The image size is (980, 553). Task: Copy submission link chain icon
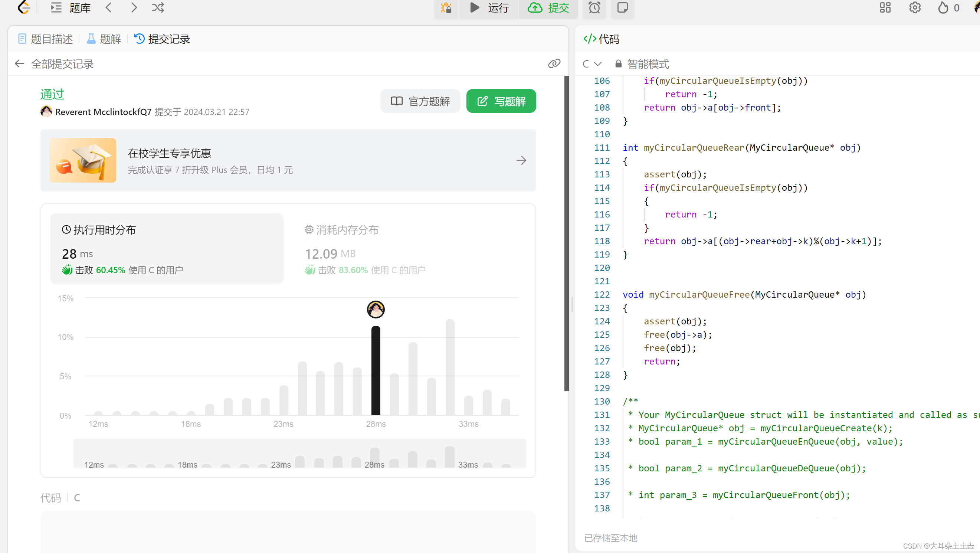(x=554, y=63)
